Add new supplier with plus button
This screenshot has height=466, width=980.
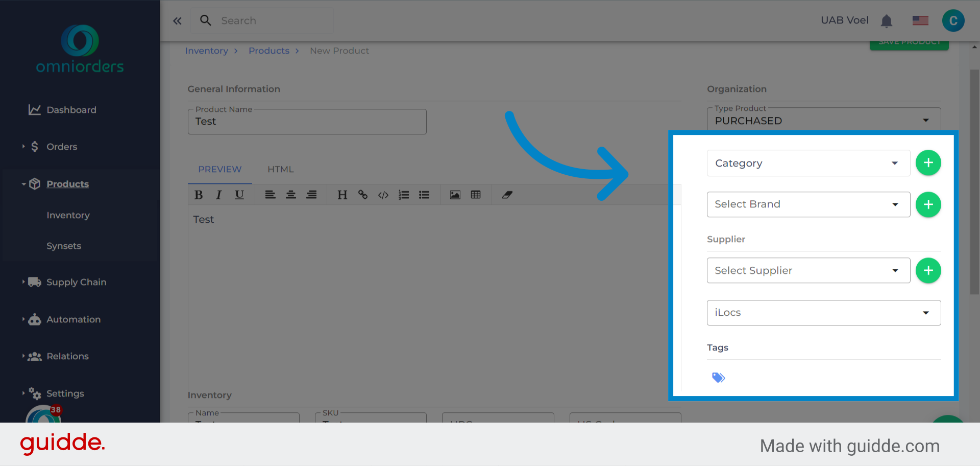click(928, 270)
